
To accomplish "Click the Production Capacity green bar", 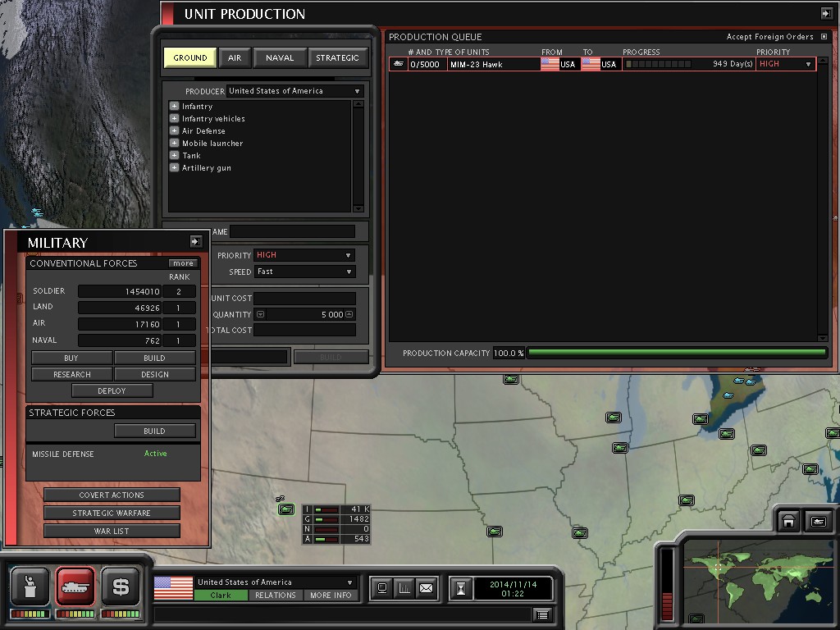I will click(x=677, y=353).
